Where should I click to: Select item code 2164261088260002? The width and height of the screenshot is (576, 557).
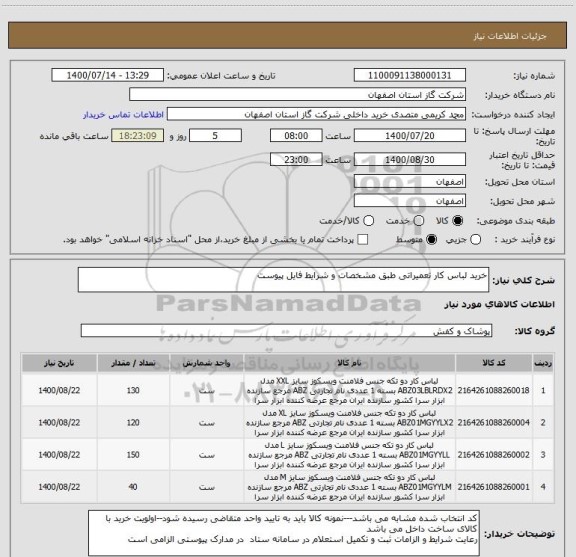click(x=494, y=455)
